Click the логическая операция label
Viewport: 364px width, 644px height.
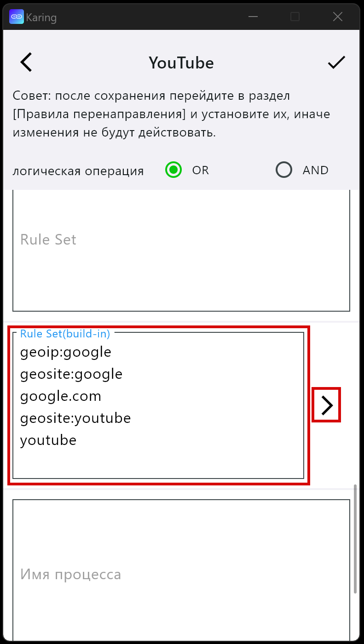pos(78,171)
